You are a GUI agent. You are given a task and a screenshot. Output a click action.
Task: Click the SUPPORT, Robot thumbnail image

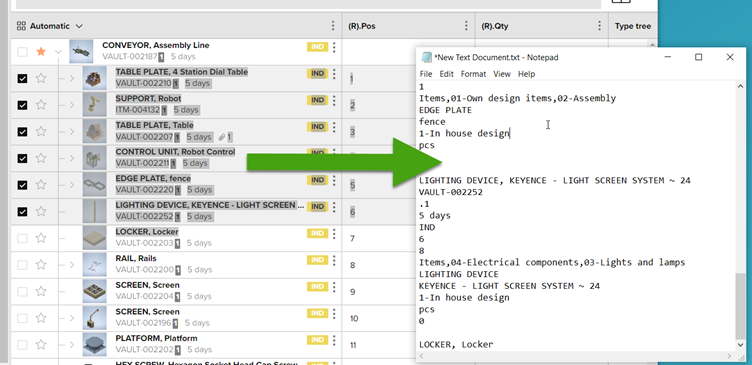coord(94,106)
